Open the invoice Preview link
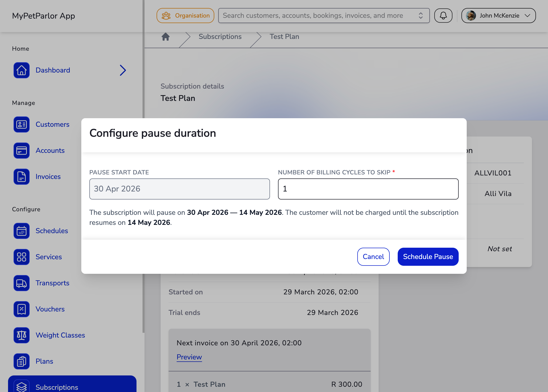Viewport: 548px width, 392px height. point(189,357)
